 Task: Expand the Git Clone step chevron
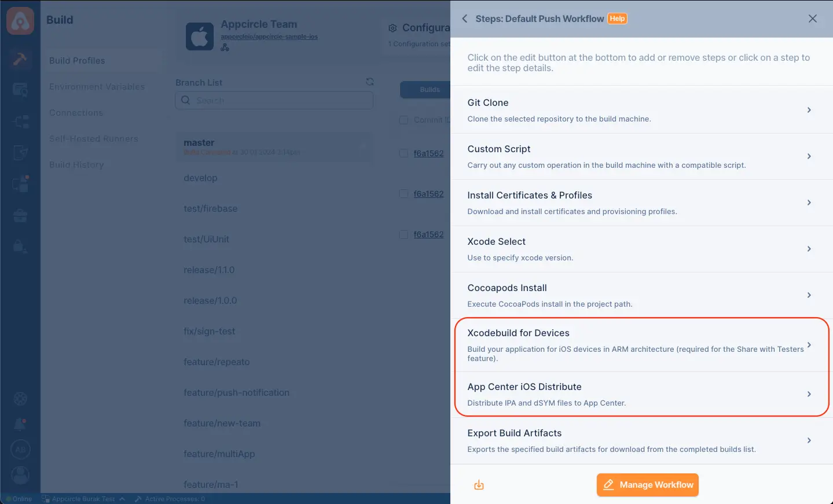tap(809, 110)
